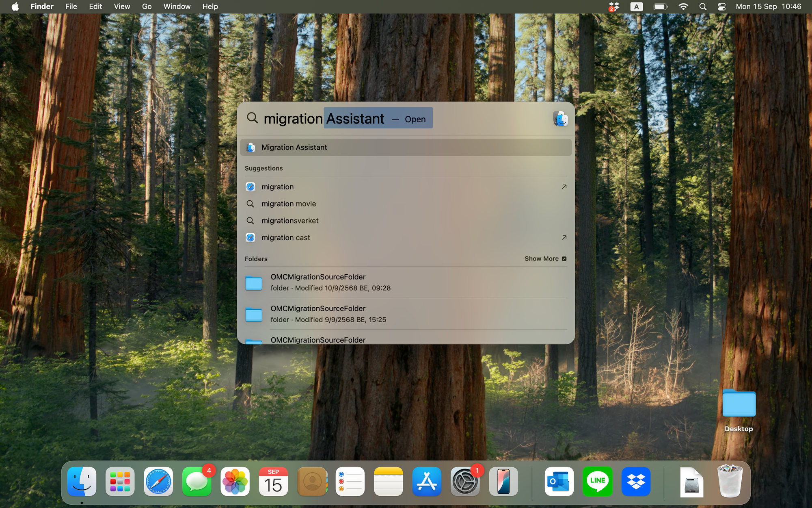This screenshot has width=812, height=508.
Task: Click the battery status icon
Action: 660,7
